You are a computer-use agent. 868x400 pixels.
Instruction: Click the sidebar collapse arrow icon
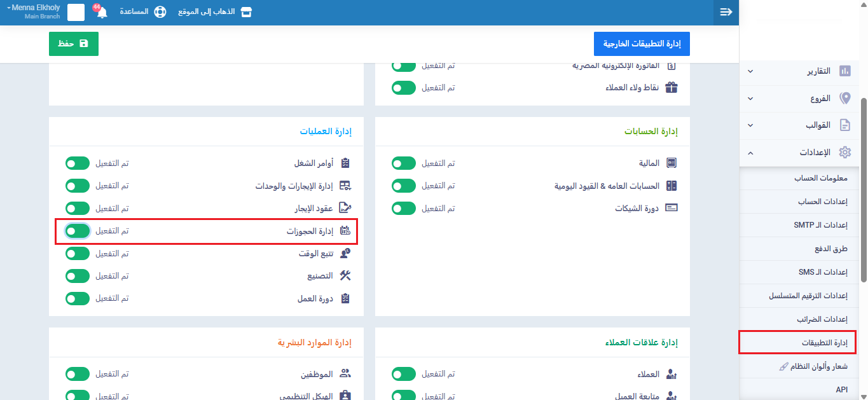pos(726,12)
